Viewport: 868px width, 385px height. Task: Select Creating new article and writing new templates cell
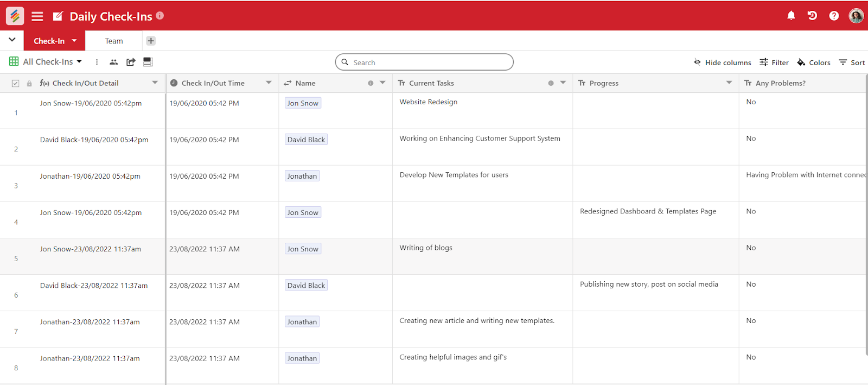[482, 329]
